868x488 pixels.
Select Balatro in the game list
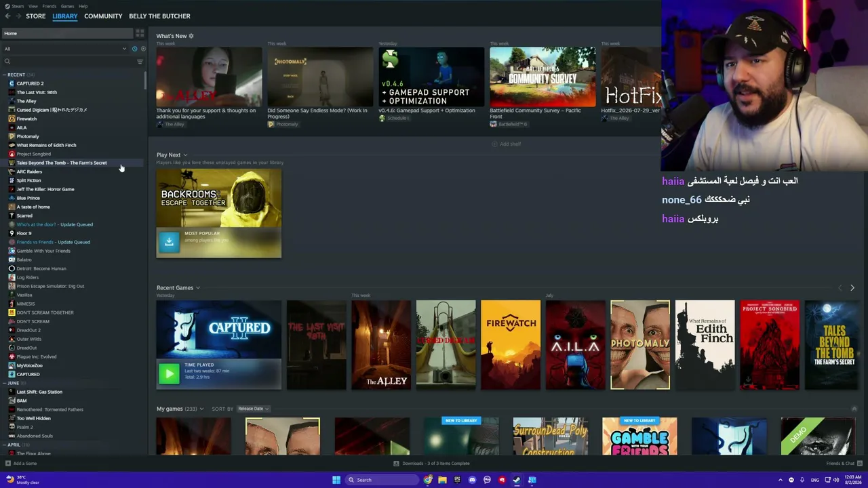[x=24, y=260]
